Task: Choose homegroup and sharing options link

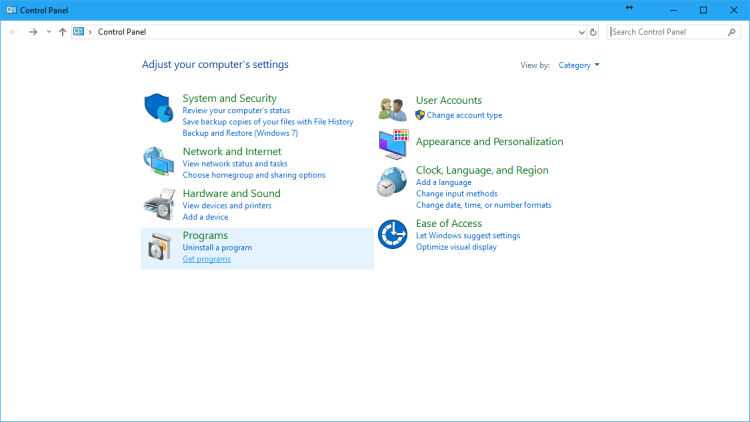Action: 254,175
